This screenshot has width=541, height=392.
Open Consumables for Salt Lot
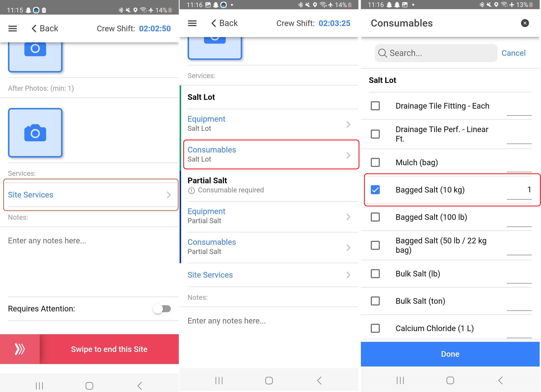[x=271, y=154]
